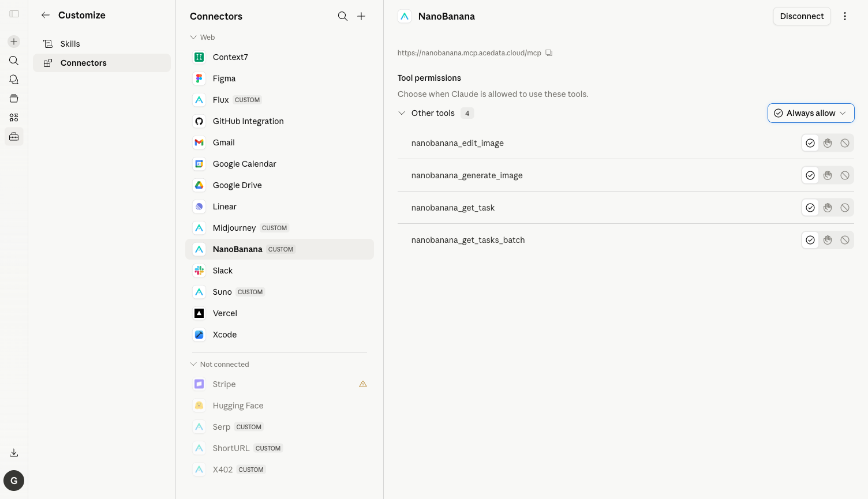Block the nanobanana_get_task tool

tap(845, 208)
